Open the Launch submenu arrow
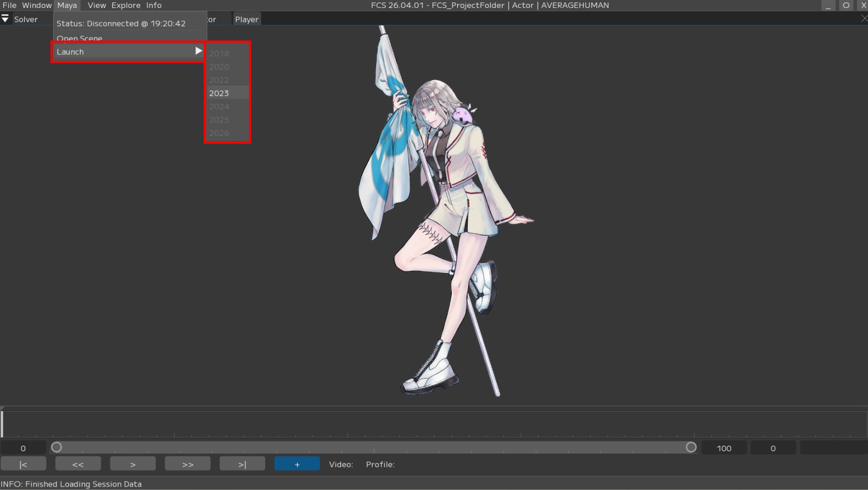 (198, 51)
